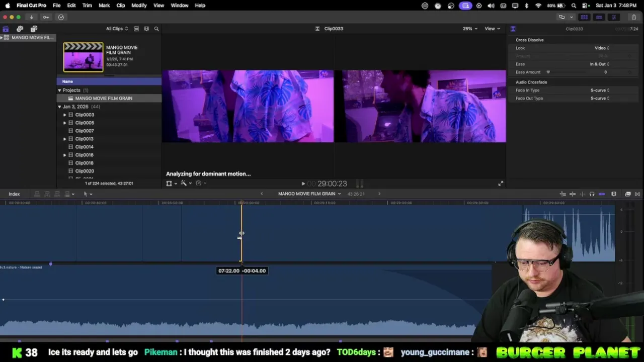
Task: Open the Transition inspector icon
Action: point(513,29)
